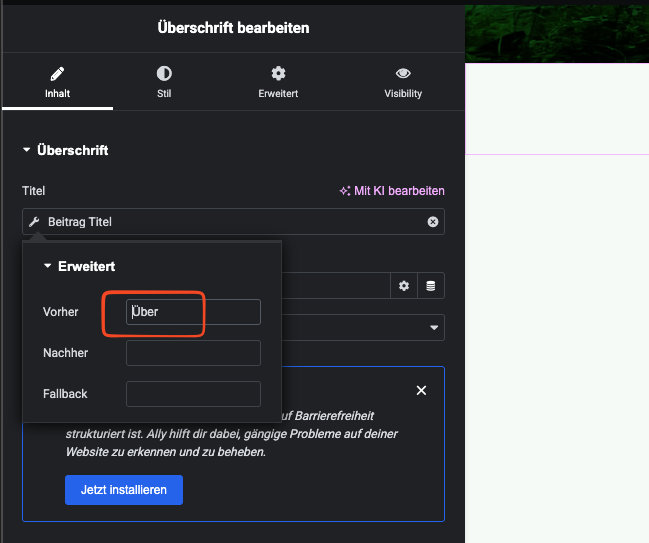Open the Stil tab with half-circle icon
Image resolution: width=649 pixels, height=543 pixels.
[164, 82]
